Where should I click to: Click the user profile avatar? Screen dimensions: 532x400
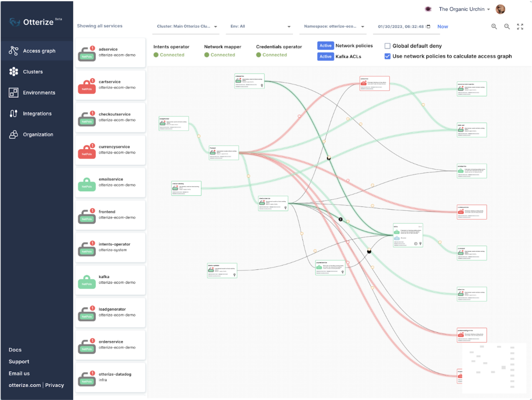[500, 9]
